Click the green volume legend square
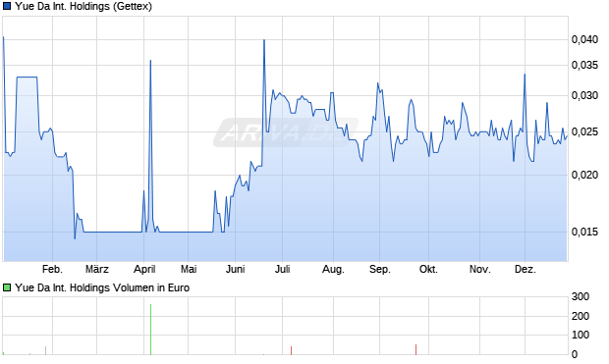Viewport: 609px width, 364px height. click(7, 287)
